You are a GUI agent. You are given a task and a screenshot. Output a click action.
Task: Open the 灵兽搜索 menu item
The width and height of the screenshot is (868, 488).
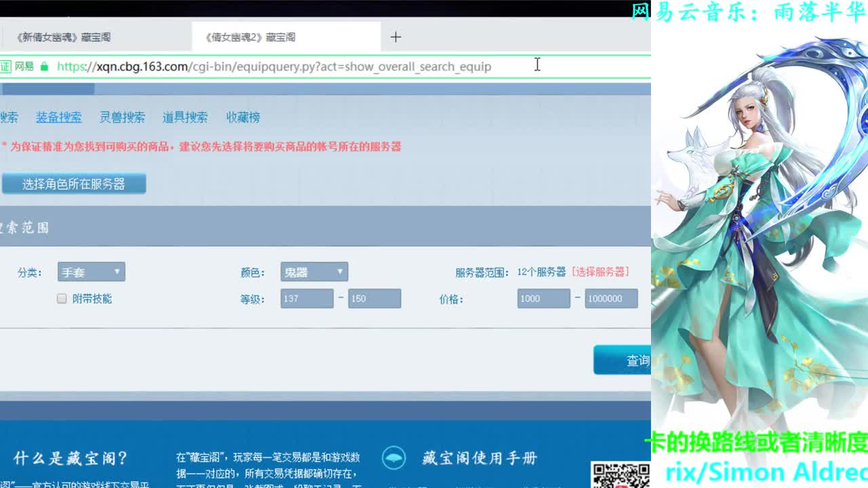click(121, 117)
